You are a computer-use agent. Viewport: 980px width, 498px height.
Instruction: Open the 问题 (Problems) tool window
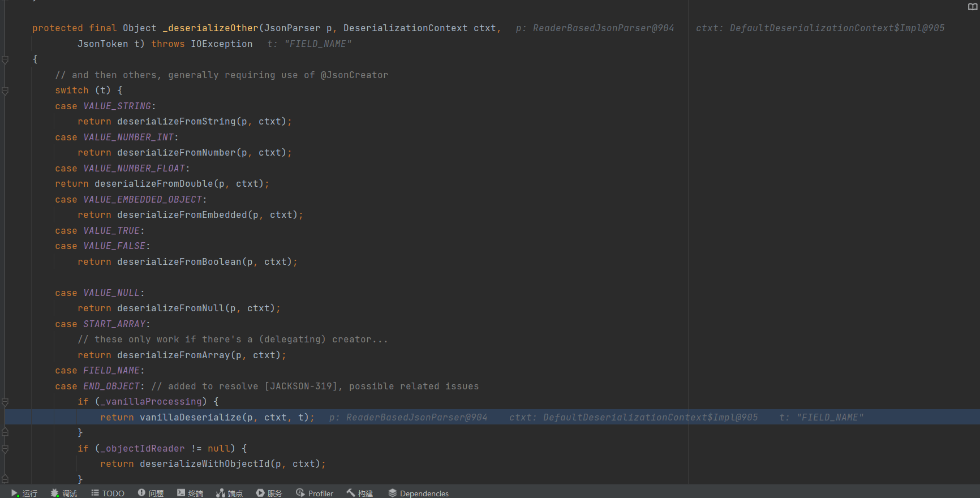(x=151, y=493)
